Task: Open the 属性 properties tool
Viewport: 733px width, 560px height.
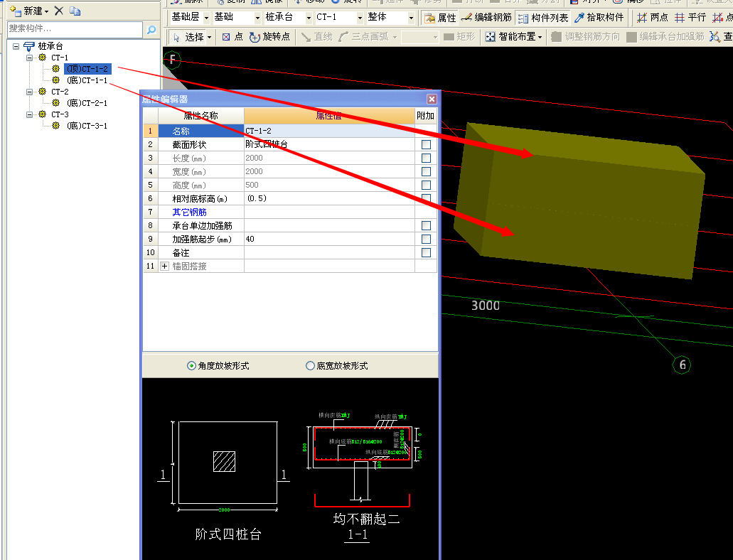Action: pyautogui.click(x=439, y=18)
